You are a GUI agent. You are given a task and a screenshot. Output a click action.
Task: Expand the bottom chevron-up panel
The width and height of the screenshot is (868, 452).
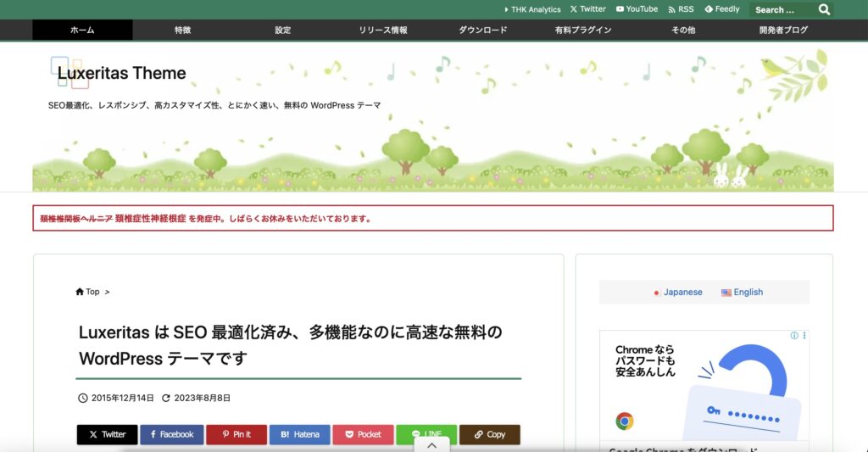431,445
